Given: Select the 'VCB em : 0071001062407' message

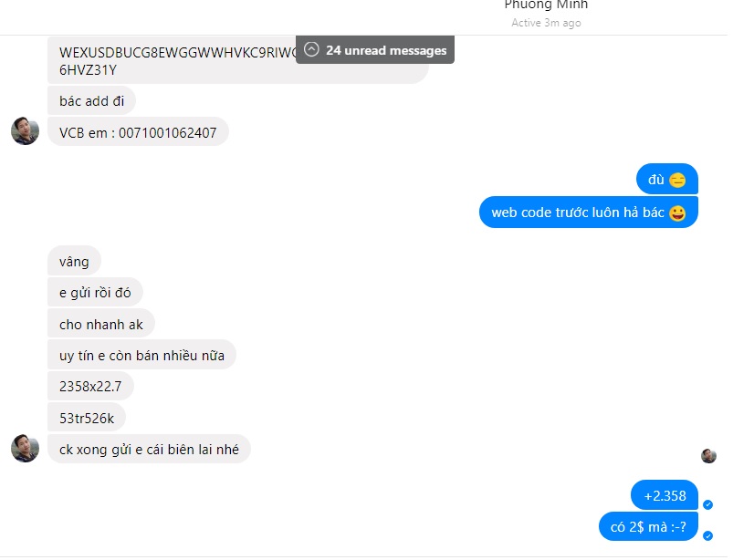Looking at the screenshot, I should [x=138, y=132].
